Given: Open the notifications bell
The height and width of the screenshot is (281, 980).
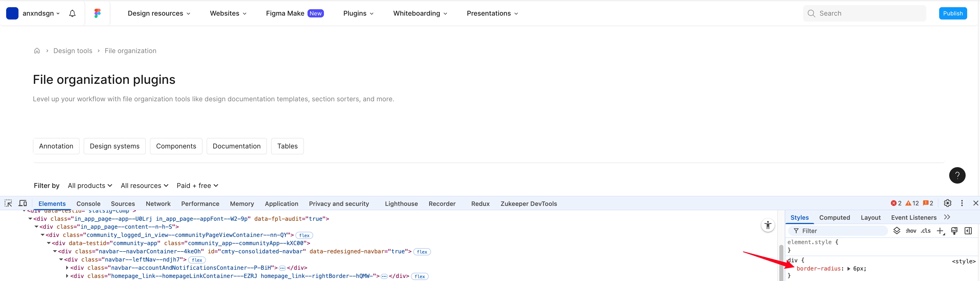Looking at the screenshot, I should (72, 13).
